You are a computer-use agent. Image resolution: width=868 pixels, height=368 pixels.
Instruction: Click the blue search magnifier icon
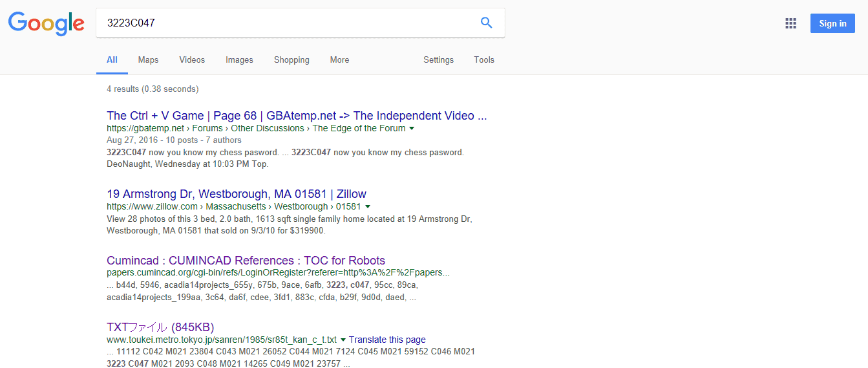pos(487,23)
